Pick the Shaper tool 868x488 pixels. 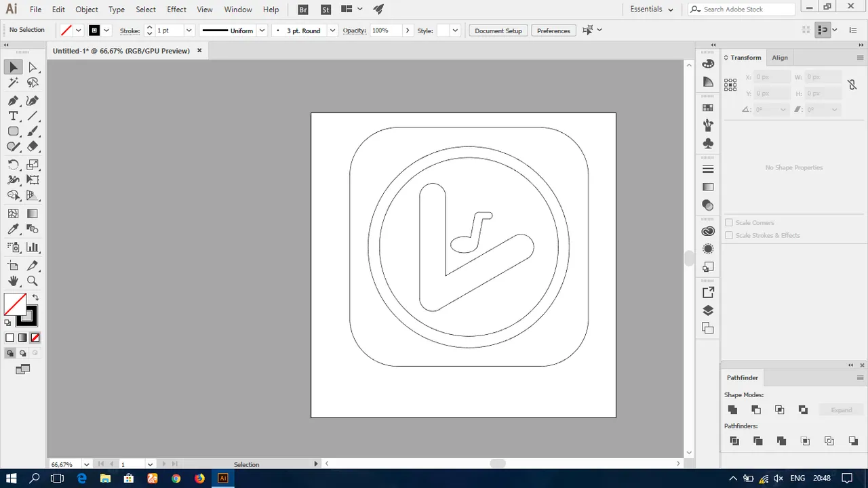coord(14,146)
